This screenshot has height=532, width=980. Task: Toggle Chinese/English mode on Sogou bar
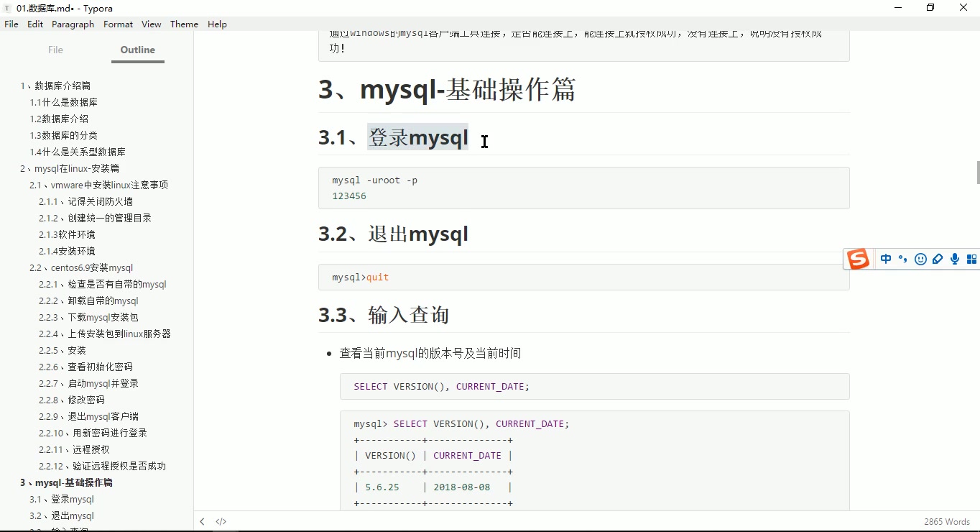886,260
